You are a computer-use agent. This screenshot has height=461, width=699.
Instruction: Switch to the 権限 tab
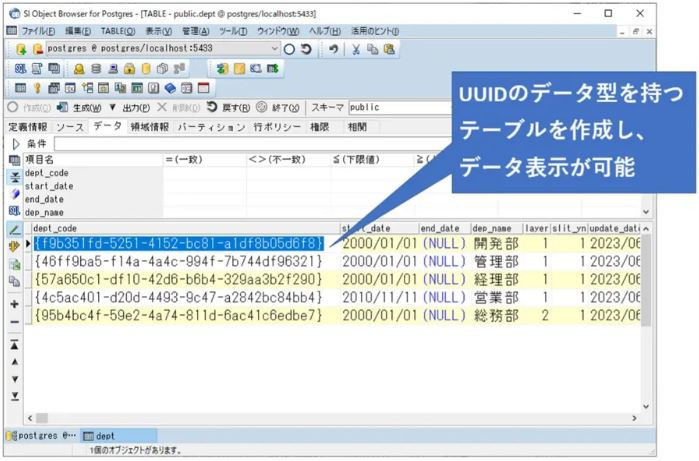[x=320, y=127]
